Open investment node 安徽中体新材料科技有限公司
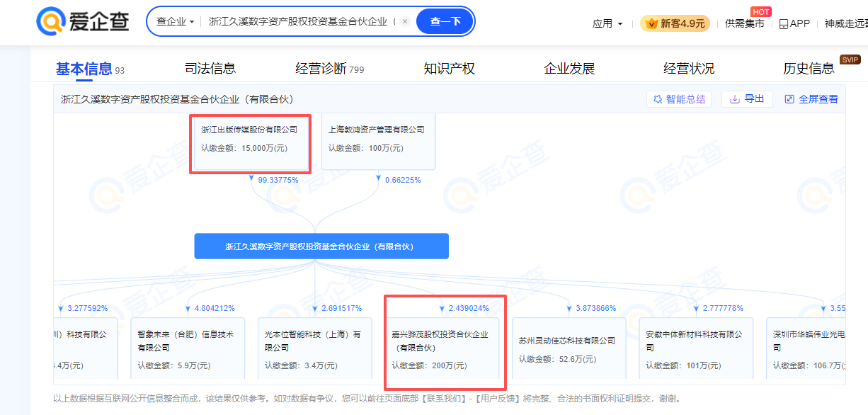Screen dimensions: 868x415 (x=696, y=347)
